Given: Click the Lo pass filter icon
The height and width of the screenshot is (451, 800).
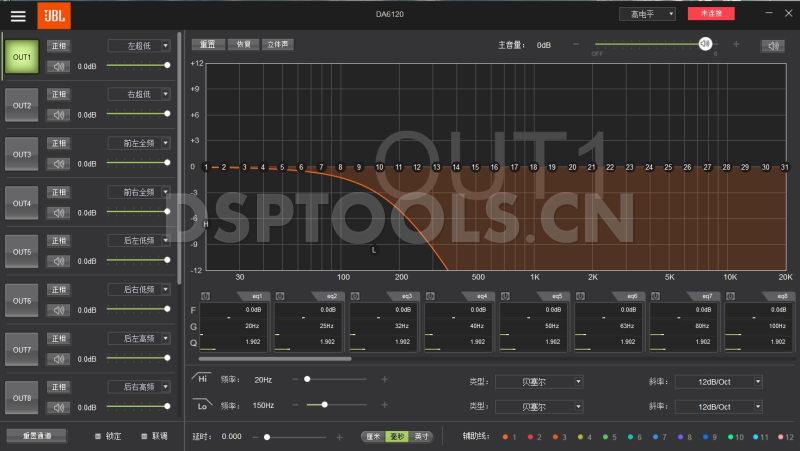Looking at the screenshot, I should [x=202, y=405].
